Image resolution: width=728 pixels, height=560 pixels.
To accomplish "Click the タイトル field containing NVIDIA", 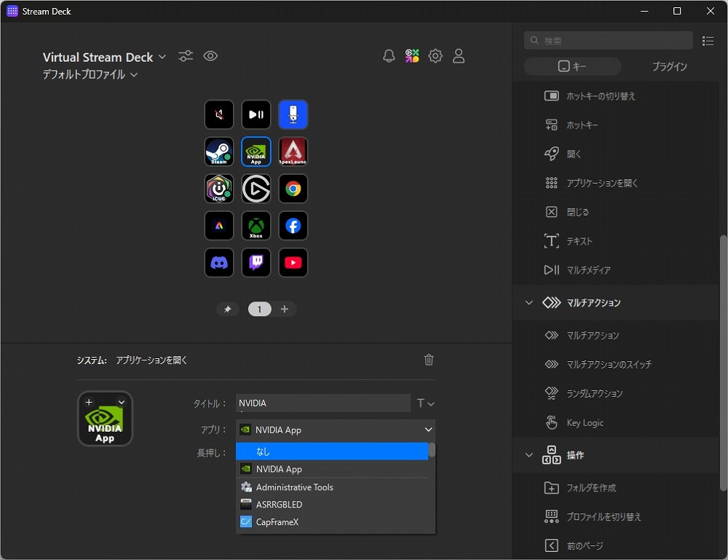I will 323,403.
